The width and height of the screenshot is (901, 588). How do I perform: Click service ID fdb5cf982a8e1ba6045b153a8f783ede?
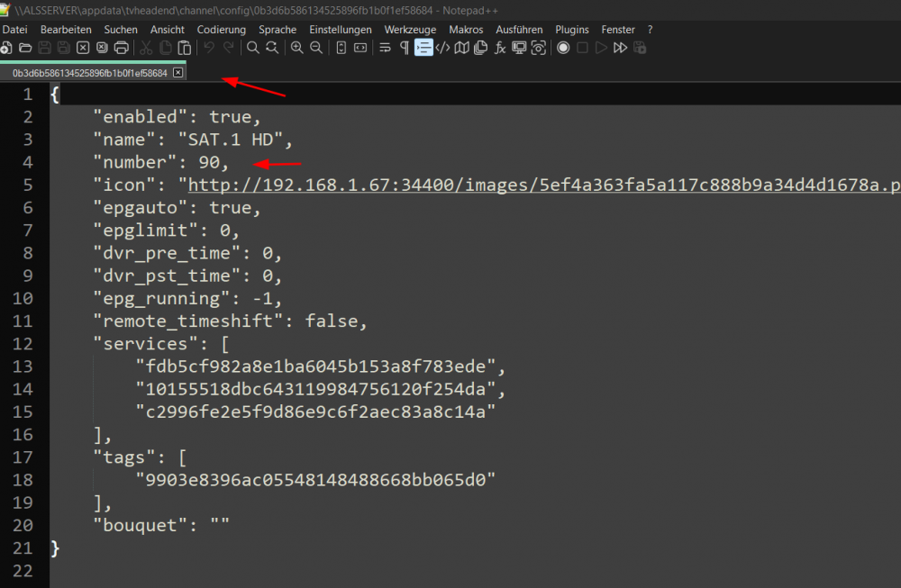[315, 366]
